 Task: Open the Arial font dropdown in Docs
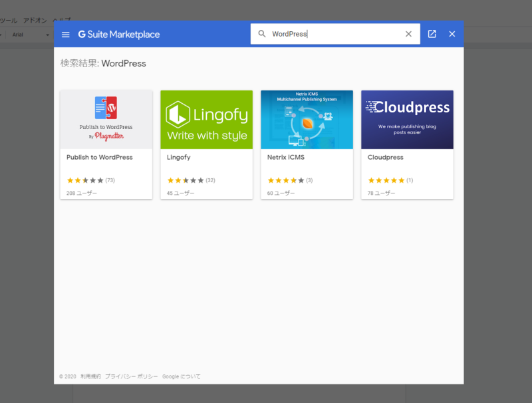(31, 35)
